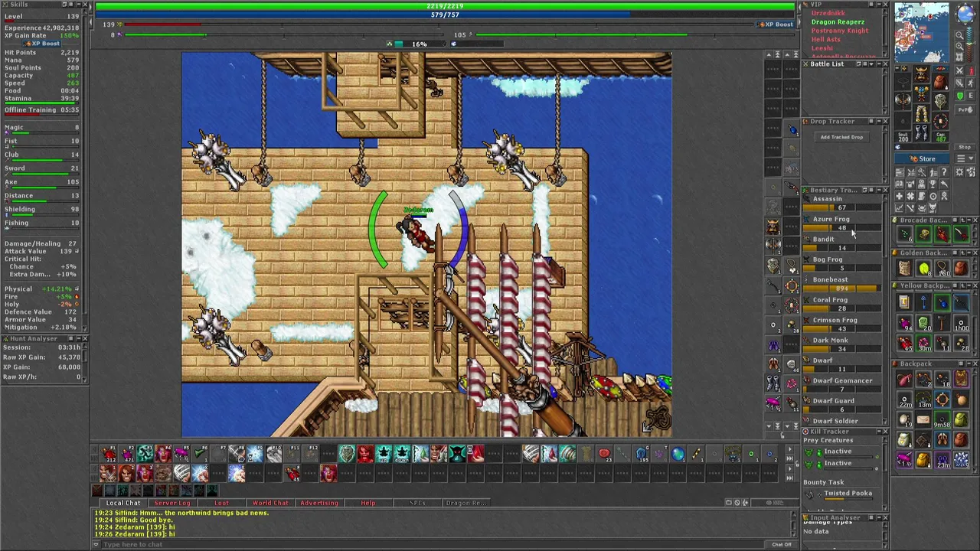This screenshot has height=551, width=980.
Task: Click the legs equipment slot
Action: point(921,113)
